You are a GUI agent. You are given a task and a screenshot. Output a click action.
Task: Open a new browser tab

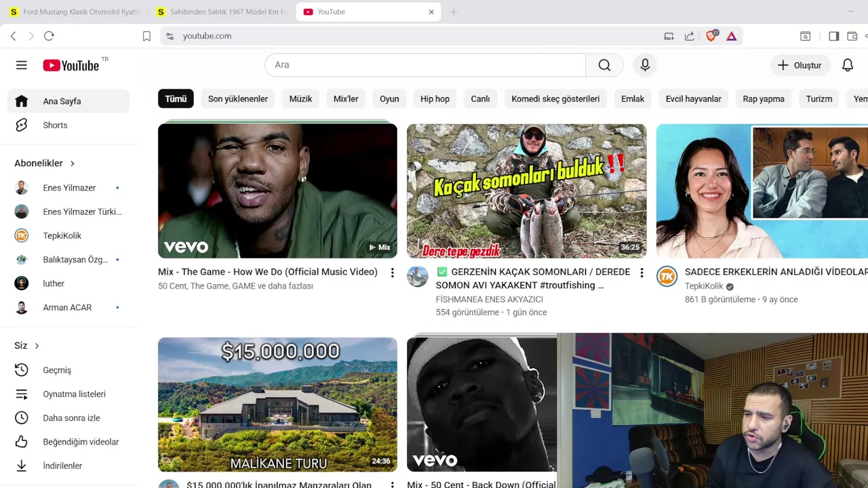point(454,12)
